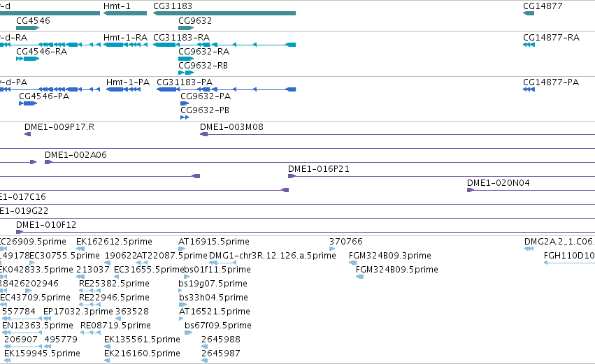Select EST bs33h04.5prime
The image size is (595, 364).
(214, 298)
